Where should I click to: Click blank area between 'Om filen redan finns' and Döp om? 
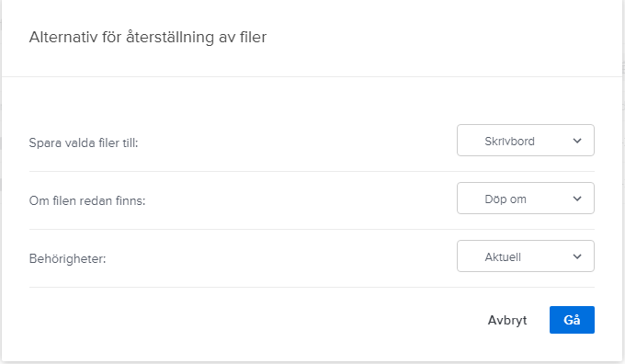301,200
